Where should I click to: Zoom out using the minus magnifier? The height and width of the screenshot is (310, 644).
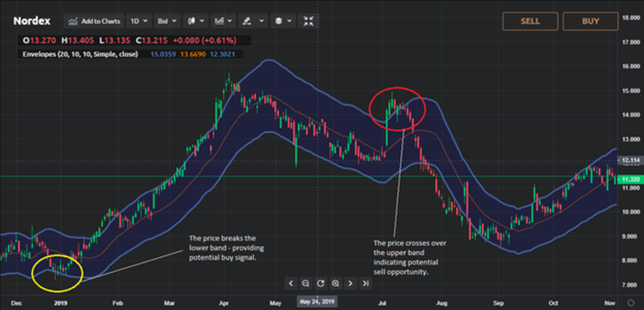click(305, 283)
